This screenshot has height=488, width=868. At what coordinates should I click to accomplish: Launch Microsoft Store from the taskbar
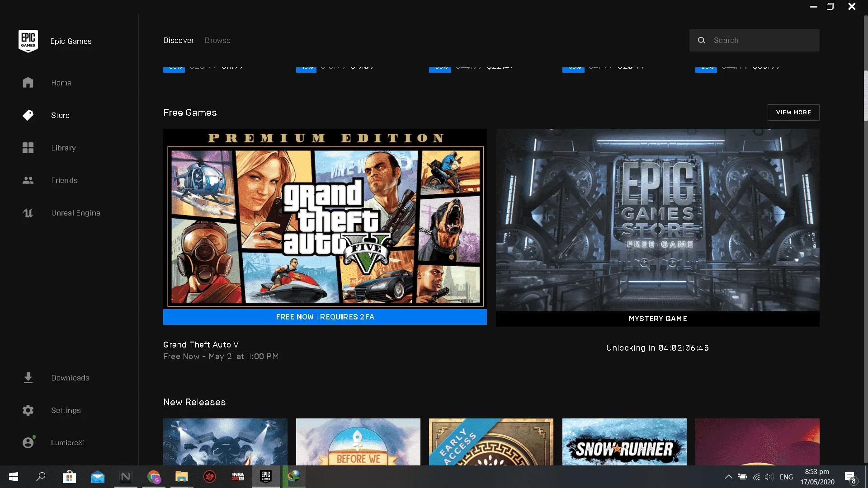(x=69, y=477)
